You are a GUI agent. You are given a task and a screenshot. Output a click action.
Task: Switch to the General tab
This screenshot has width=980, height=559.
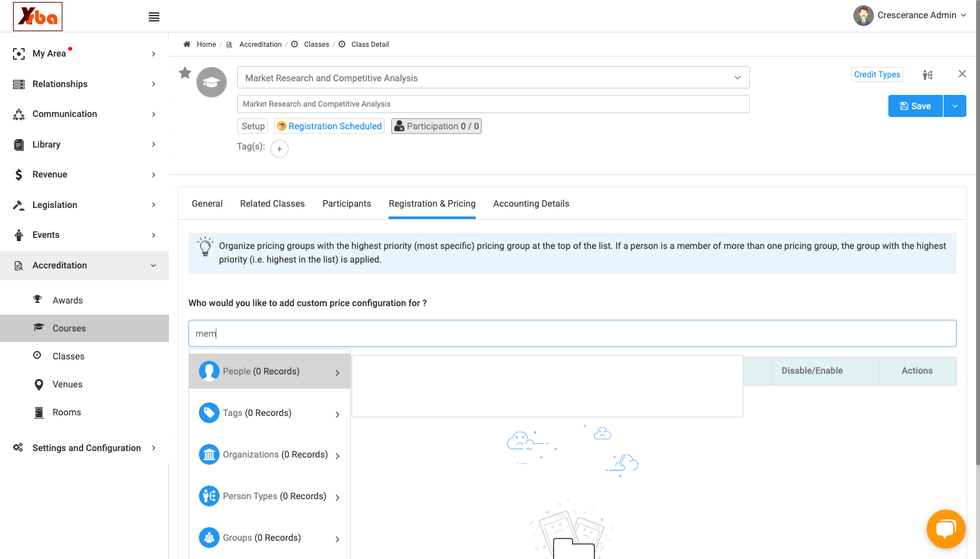pyautogui.click(x=207, y=204)
